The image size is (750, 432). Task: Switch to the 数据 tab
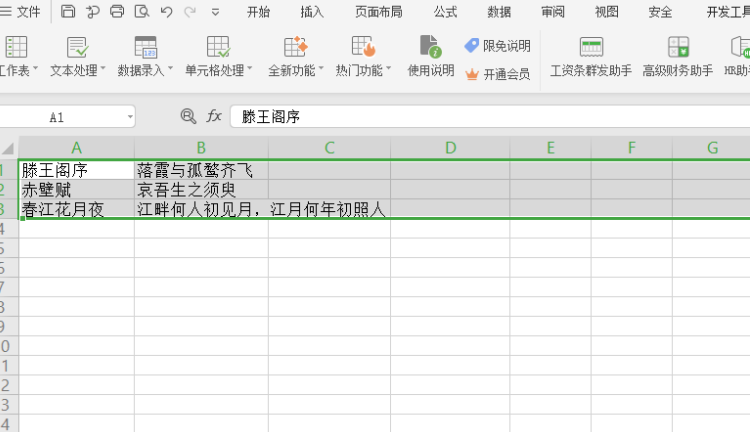click(499, 12)
